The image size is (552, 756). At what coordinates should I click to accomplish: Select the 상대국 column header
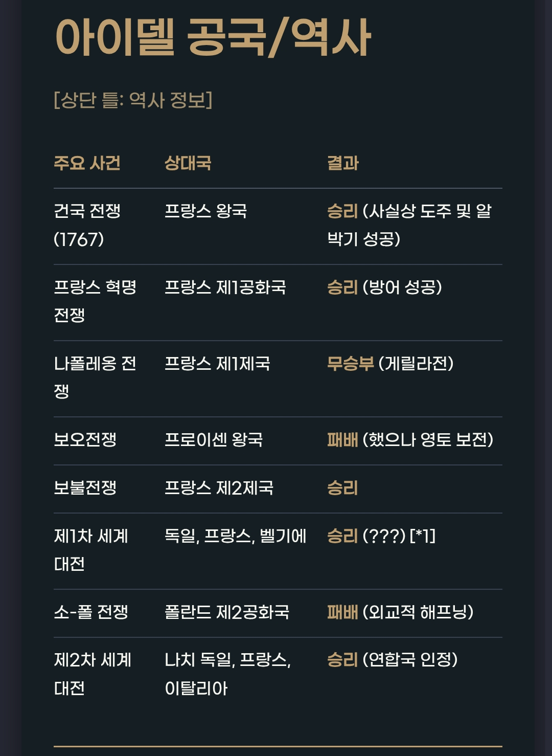coord(188,163)
